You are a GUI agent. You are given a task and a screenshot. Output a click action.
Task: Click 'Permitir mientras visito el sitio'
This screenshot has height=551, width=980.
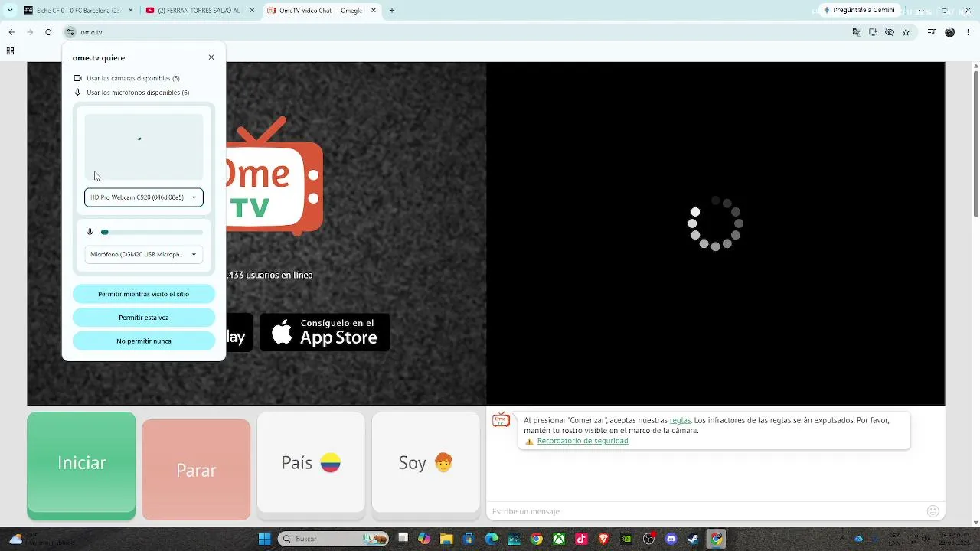tap(144, 294)
